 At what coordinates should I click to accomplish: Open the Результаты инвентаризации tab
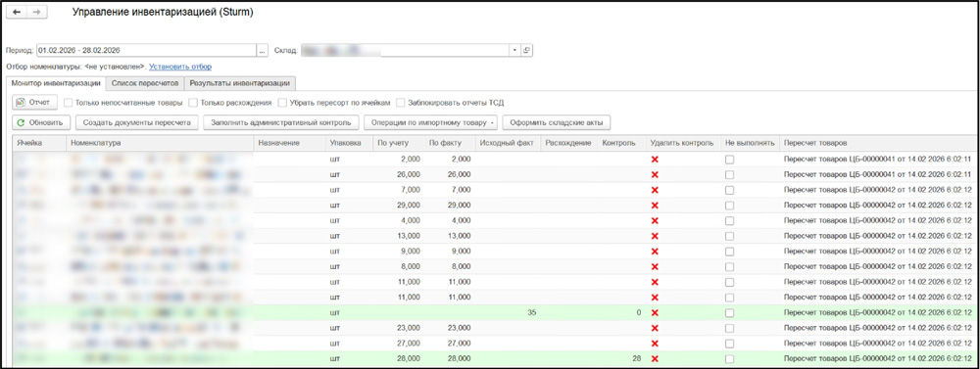click(240, 83)
